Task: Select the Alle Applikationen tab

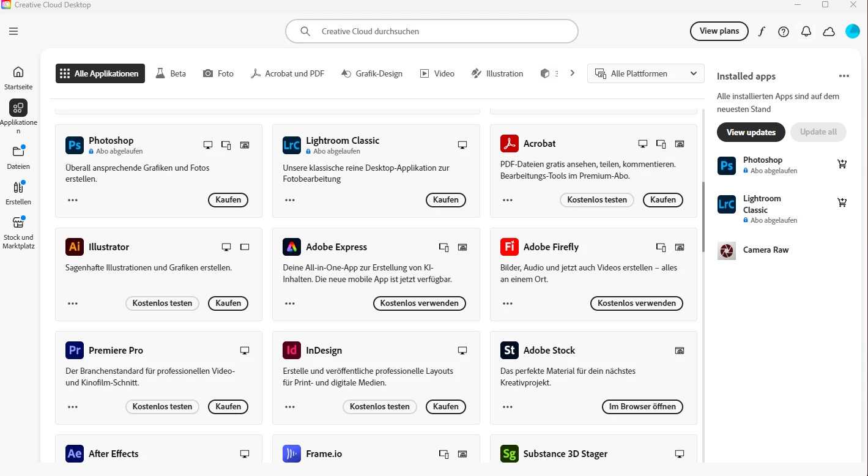Action: [x=100, y=73]
